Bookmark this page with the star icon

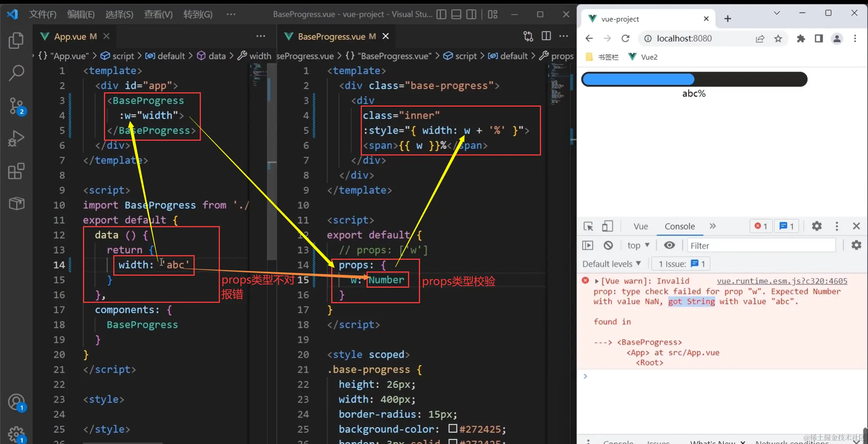(778, 38)
